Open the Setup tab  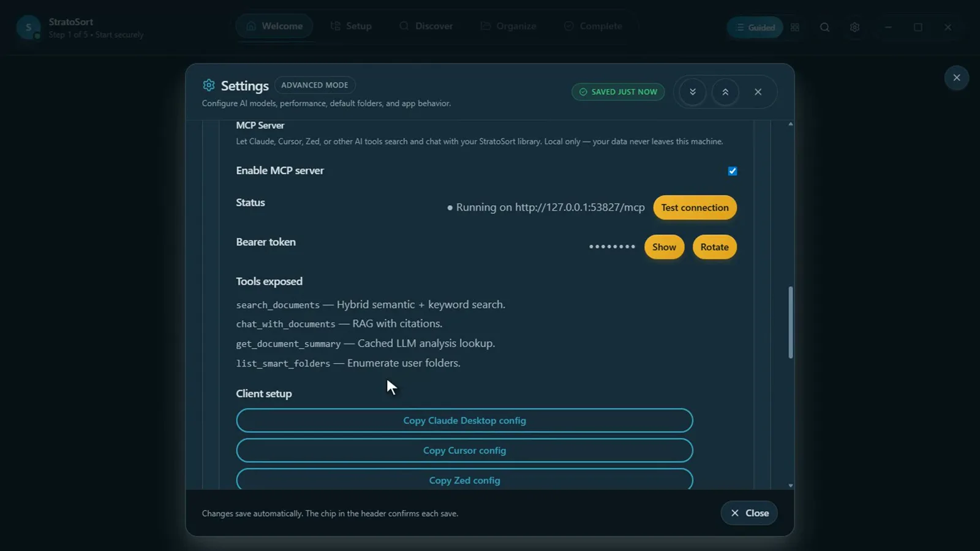(x=351, y=26)
